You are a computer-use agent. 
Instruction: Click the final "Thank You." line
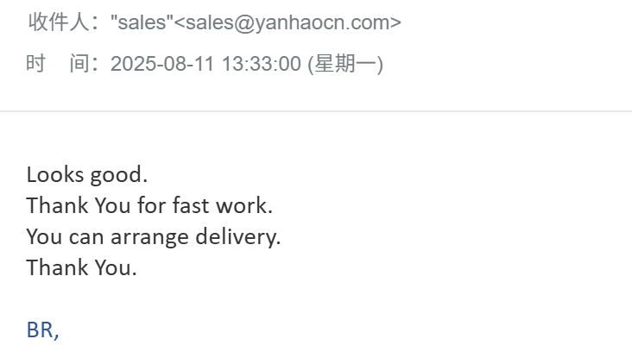82,267
